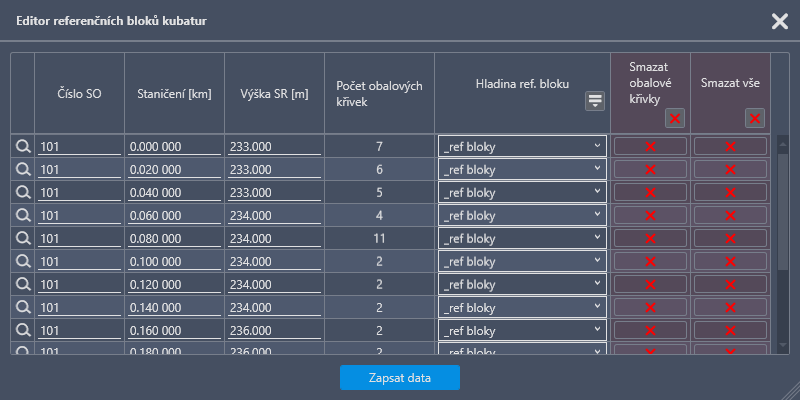
Task: Delete everything for station 0.080 000 row
Action: (x=730, y=238)
